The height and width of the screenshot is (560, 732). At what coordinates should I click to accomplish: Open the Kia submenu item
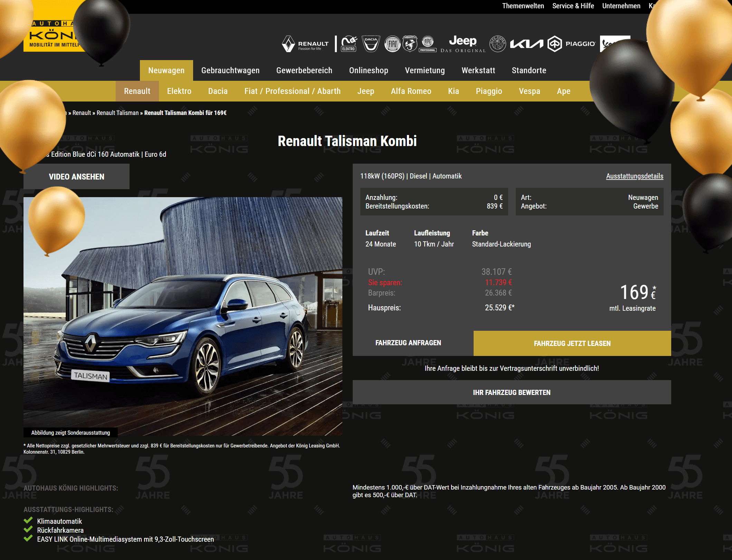coord(454,91)
